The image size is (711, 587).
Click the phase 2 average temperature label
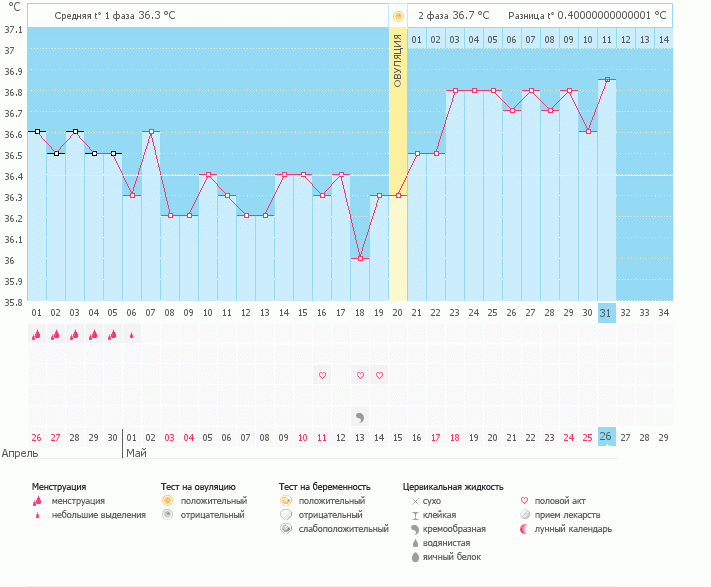click(x=453, y=16)
